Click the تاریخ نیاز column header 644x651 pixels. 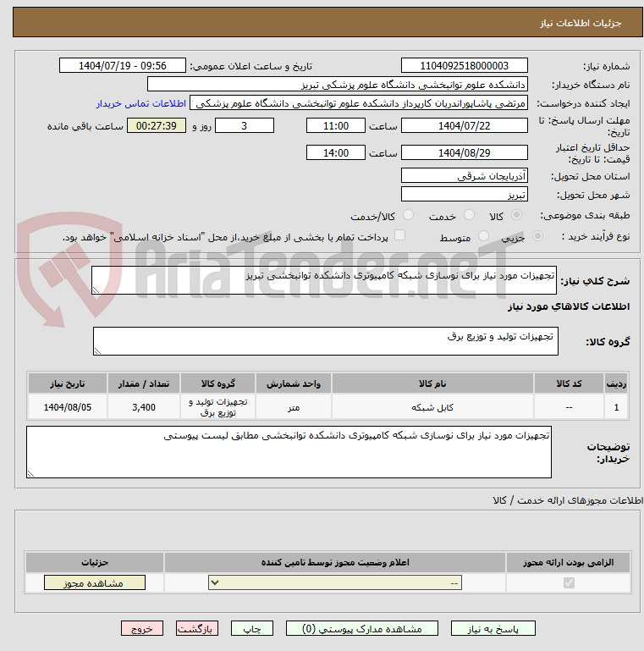(68, 383)
